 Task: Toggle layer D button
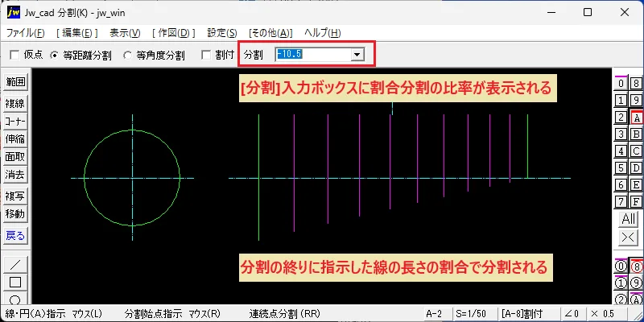coord(636,168)
